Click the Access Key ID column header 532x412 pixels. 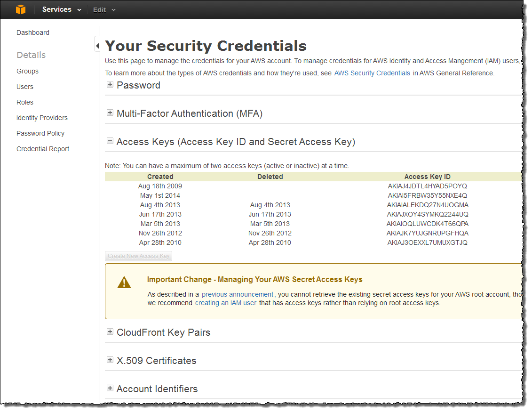click(x=428, y=177)
